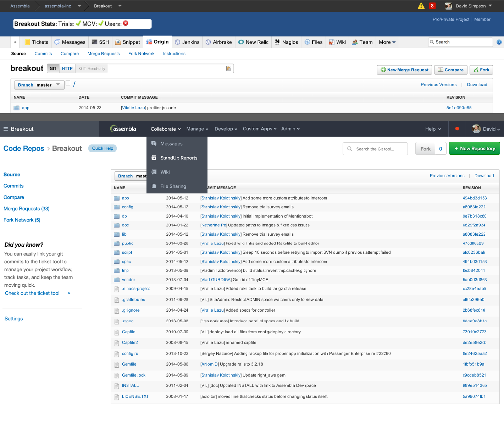Click the Quick Help button

[x=103, y=148]
